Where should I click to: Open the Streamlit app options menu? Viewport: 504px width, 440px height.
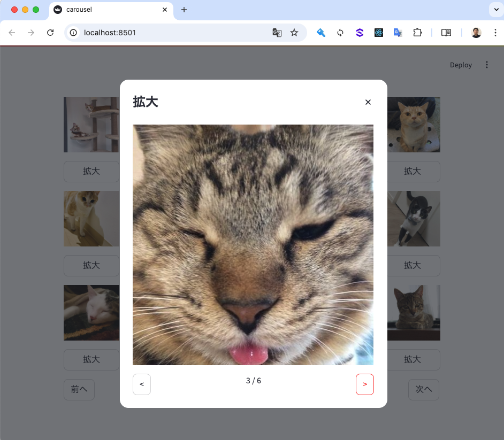487,65
